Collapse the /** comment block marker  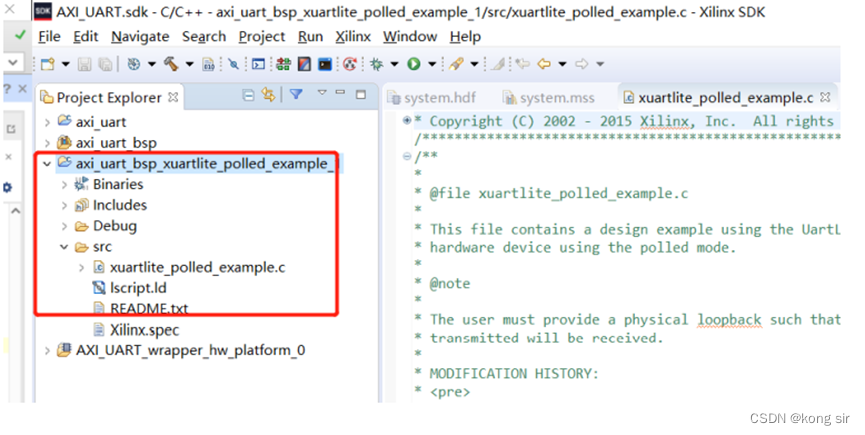pos(407,157)
